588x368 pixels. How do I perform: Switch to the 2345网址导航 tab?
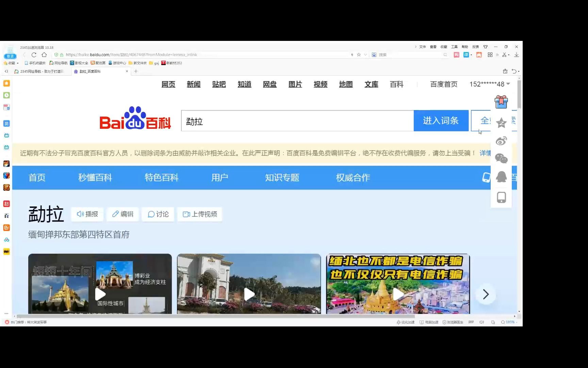tap(39, 71)
